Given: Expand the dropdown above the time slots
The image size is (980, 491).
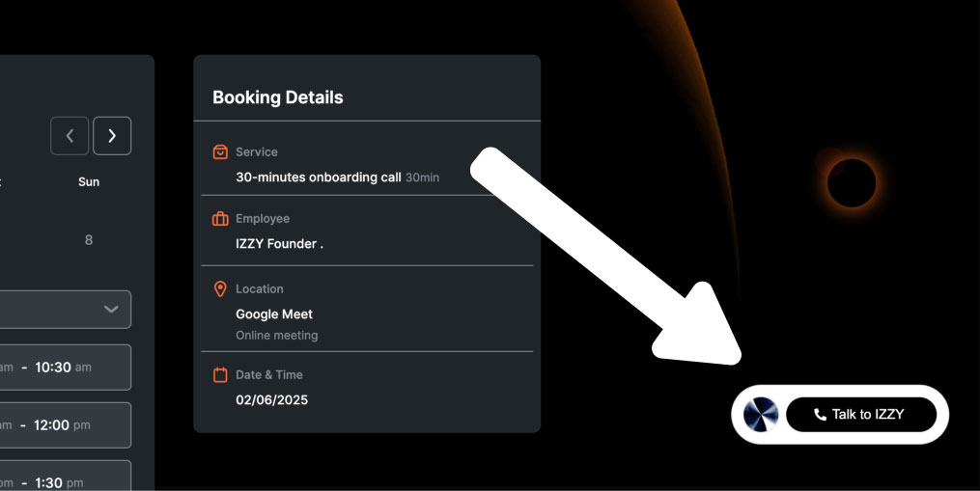Looking at the screenshot, I should coord(66,310).
